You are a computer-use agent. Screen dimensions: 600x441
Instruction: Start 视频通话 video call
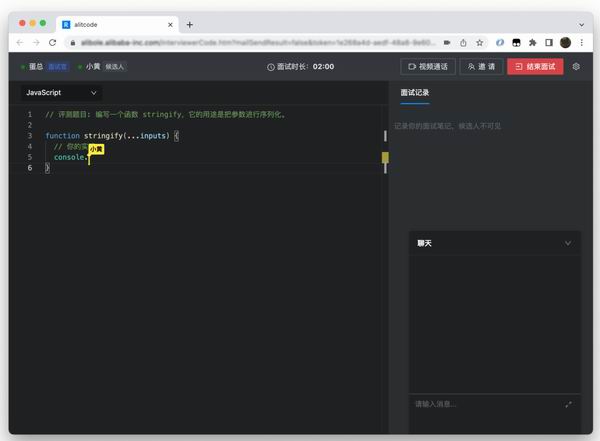pyautogui.click(x=428, y=67)
